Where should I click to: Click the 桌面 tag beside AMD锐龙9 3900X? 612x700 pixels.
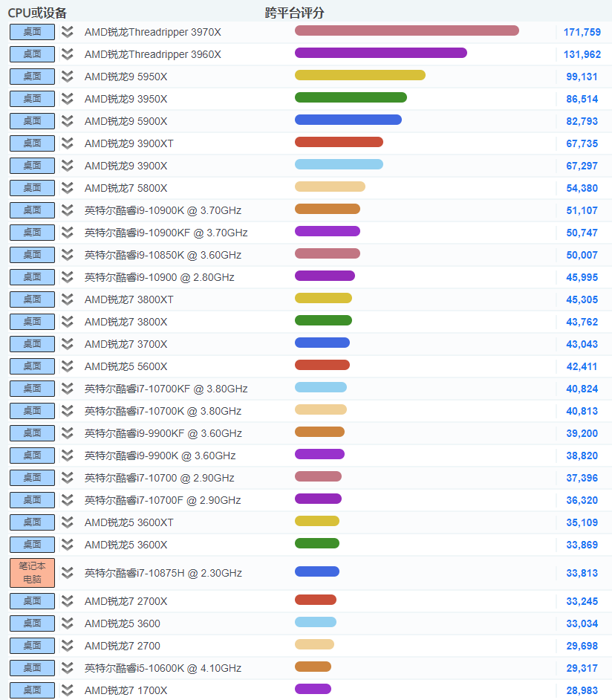[x=32, y=166]
